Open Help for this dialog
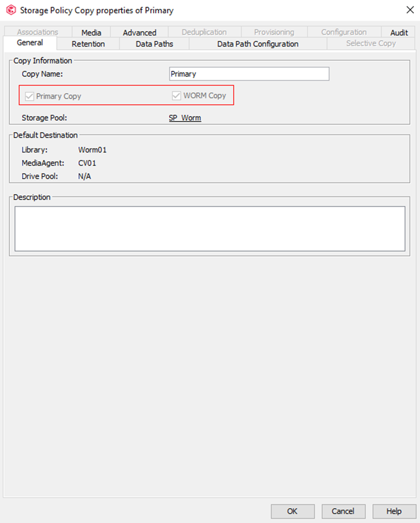The width and height of the screenshot is (420, 523). tap(394, 511)
